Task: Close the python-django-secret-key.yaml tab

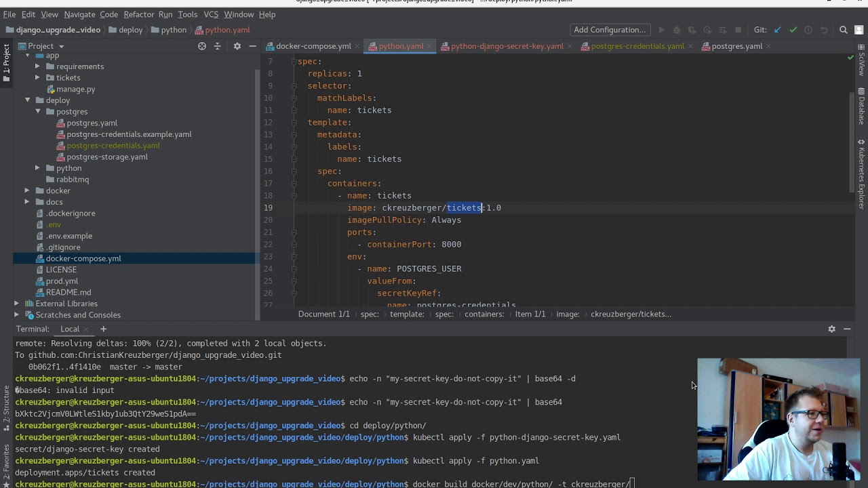Action: click(570, 46)
